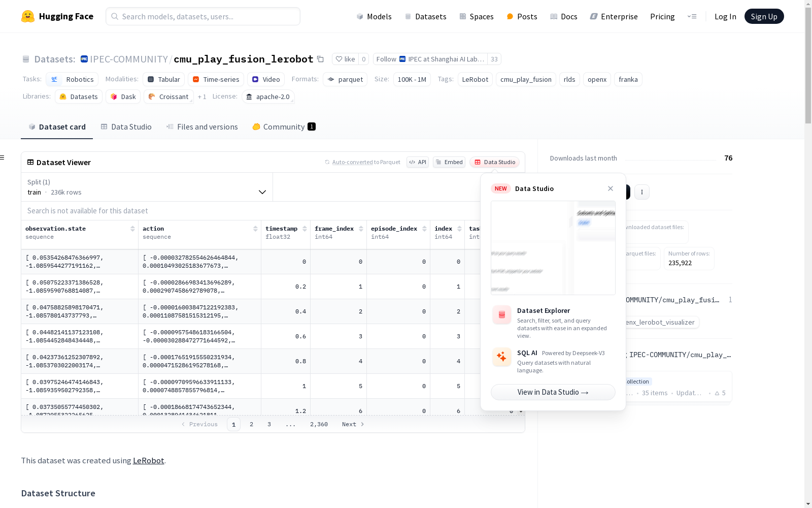Open the Auto-converted link
This screenshot has width=812, height=508.
coord(353,162)
